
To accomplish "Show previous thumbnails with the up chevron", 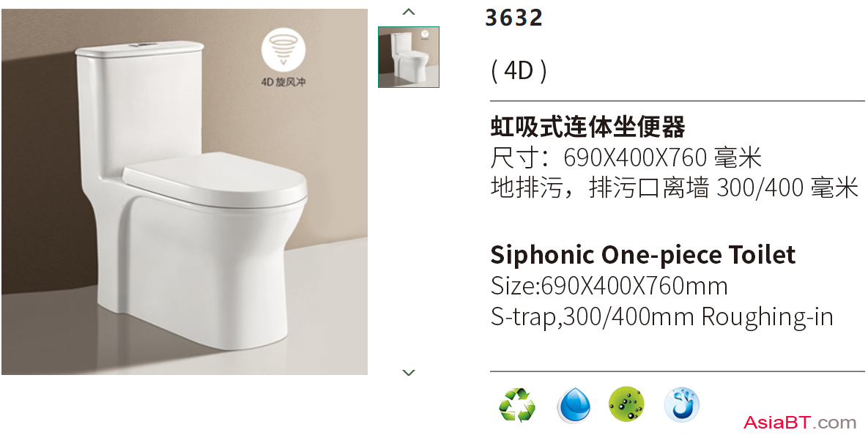I will coord(409,12).
